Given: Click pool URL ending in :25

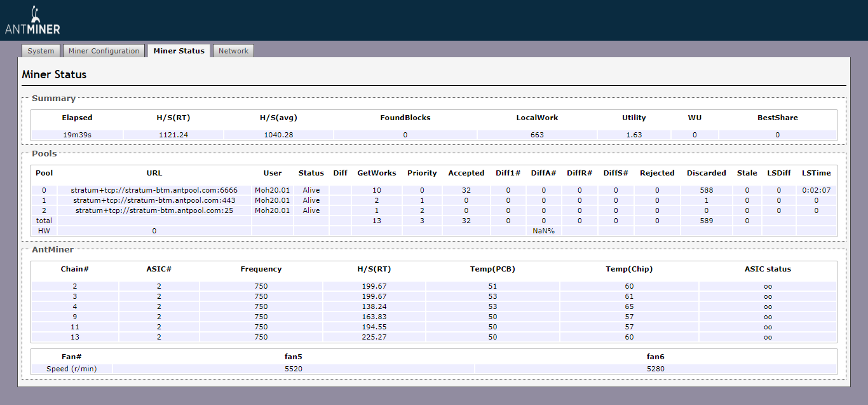Looking at the screenshot, I should (154, 210).
